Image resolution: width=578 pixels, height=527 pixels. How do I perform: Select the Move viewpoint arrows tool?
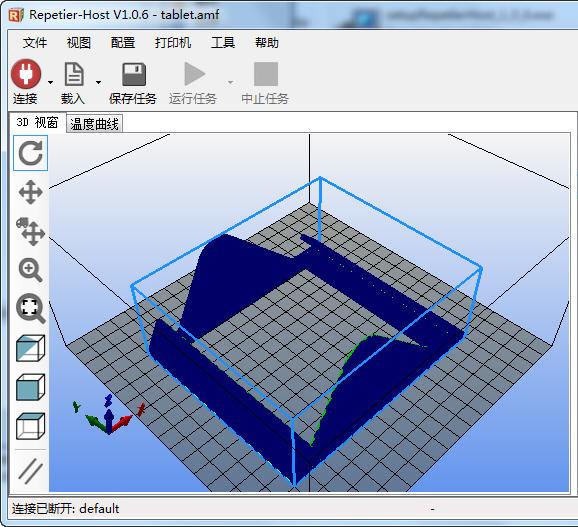[x=31, y=192]
